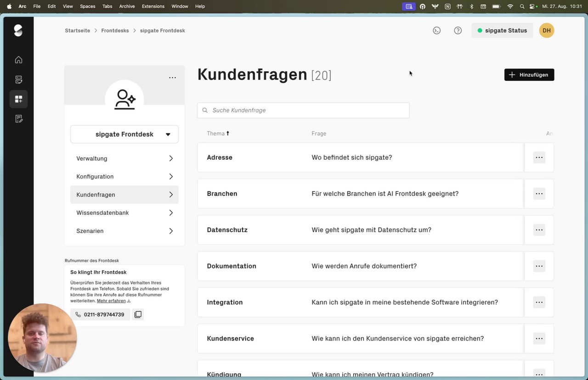This screenshot has height=380, width=588.
Task: Click the presenter webcam bubble
Action: (x=42, y=338)
